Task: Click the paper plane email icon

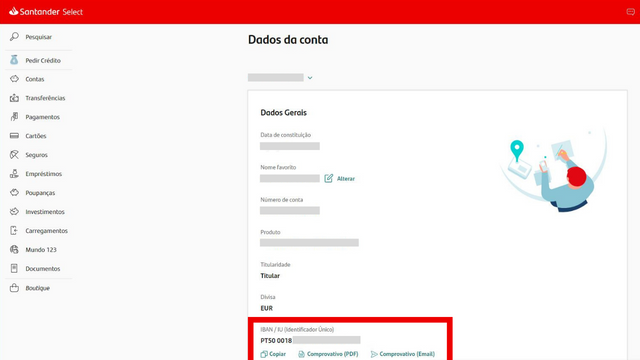Action: coord(374,354)
